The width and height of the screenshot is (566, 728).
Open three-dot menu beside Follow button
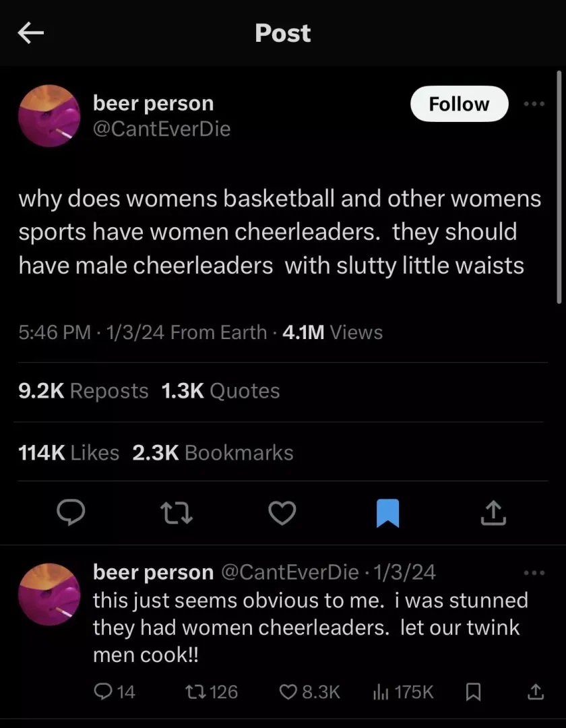[x=534, y=104]
